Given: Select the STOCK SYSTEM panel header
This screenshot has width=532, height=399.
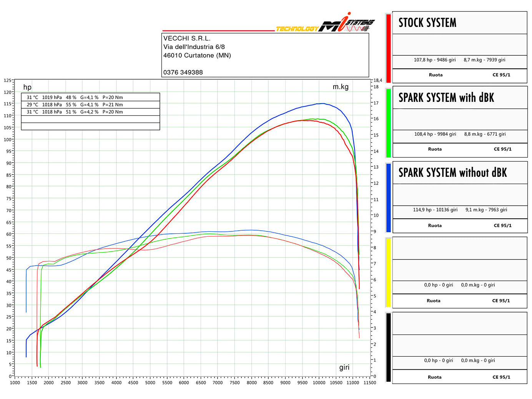Looking at the screenshot, I should click(x=460, y=23).
